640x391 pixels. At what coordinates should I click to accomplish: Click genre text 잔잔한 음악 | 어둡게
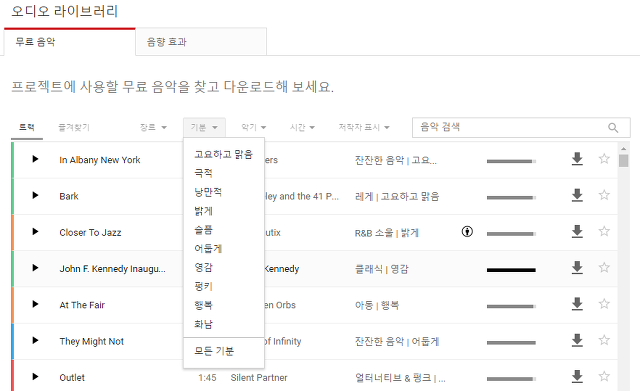coord(397,342)
